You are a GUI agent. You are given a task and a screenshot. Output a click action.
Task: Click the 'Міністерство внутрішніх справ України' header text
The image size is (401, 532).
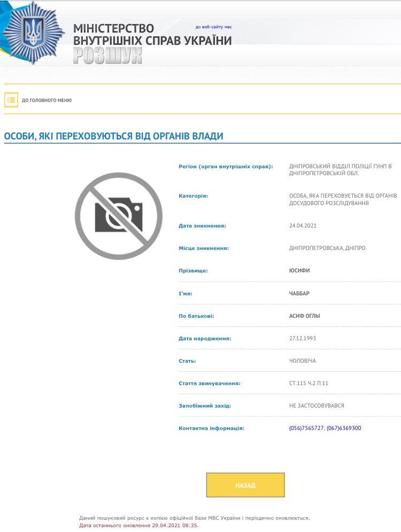point(152,35)
